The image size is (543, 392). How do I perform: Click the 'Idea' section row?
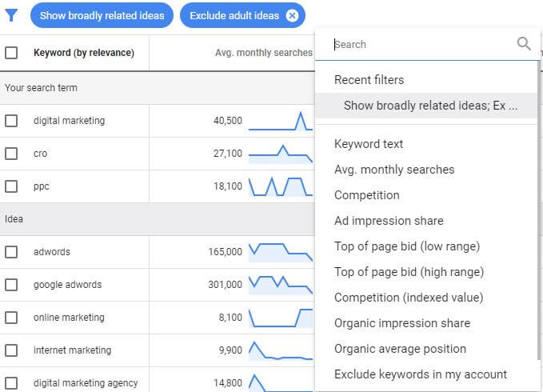(x=158, y=219)
